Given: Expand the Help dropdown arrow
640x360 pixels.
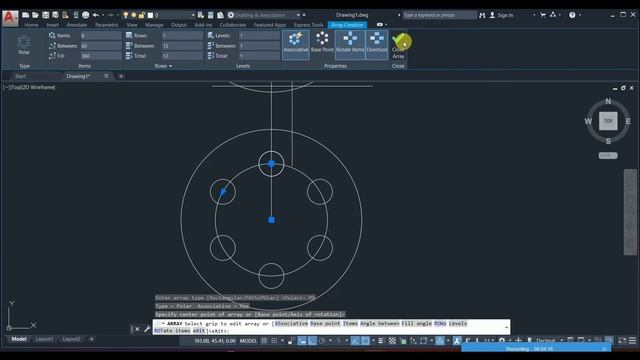Looking at the screenshot, I should point(580,15).
